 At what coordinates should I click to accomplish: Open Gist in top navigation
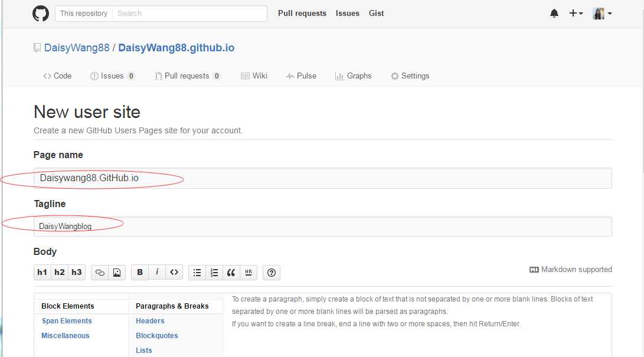(376, 13)
